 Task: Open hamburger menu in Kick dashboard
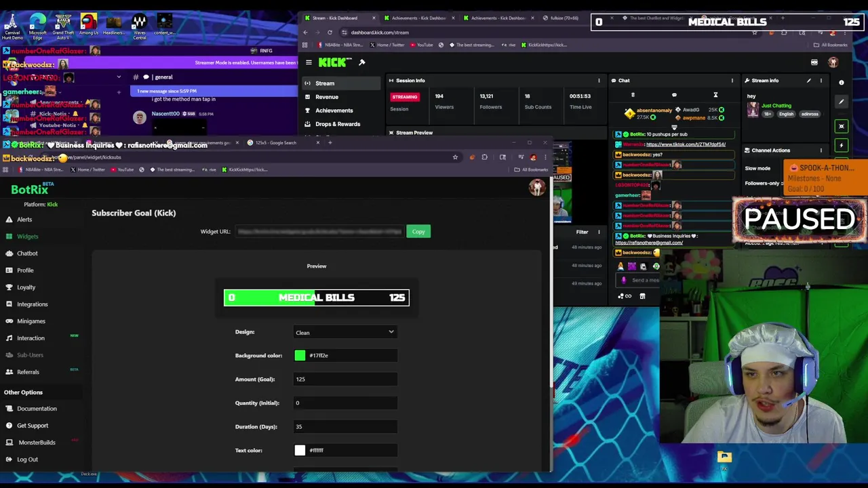point(309,62)
